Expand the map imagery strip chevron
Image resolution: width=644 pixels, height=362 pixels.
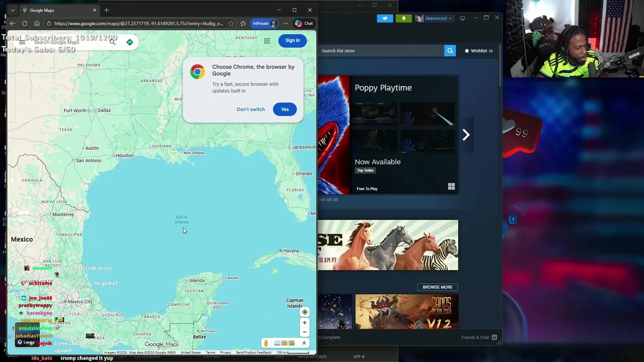pyautogui.click(x=304, y=343)
